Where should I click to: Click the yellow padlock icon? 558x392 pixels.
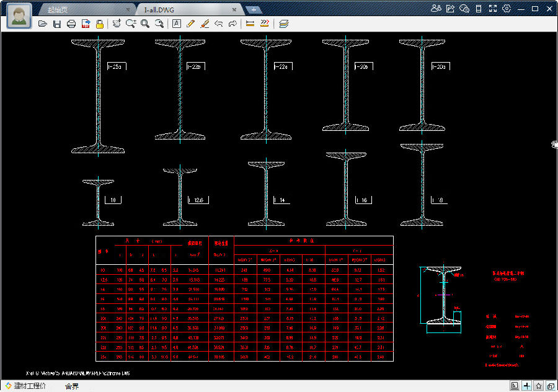pos(99,24)
